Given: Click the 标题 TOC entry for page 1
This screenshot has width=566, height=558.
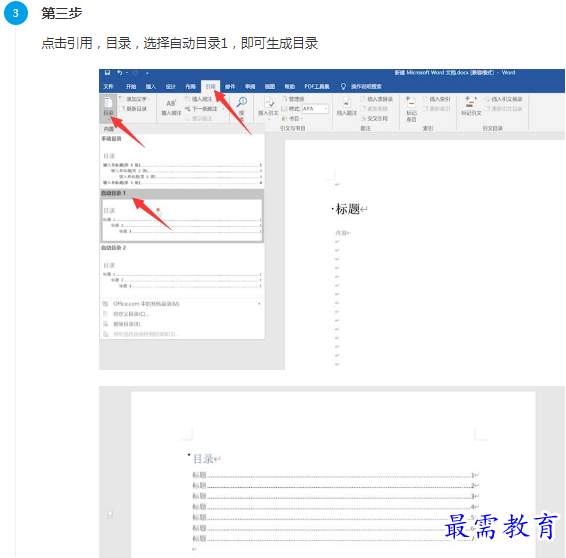Looking at the screenshot, I should click(335, 475).
